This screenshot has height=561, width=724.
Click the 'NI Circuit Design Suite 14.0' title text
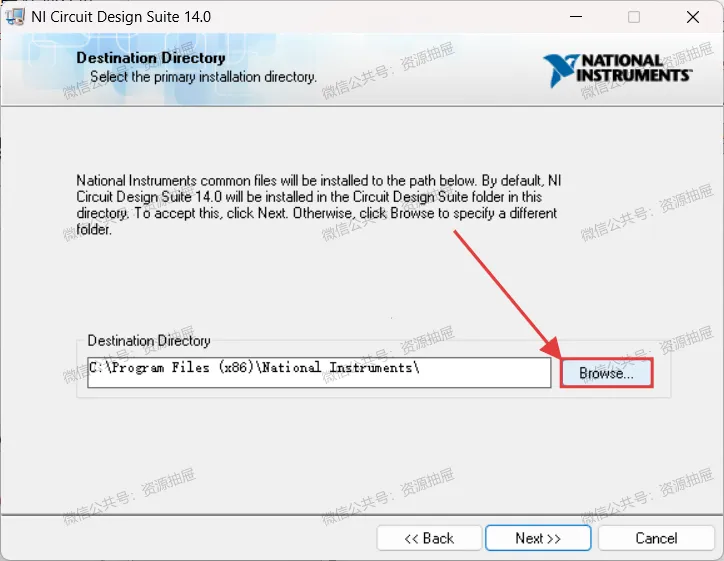tap(121, 17)
